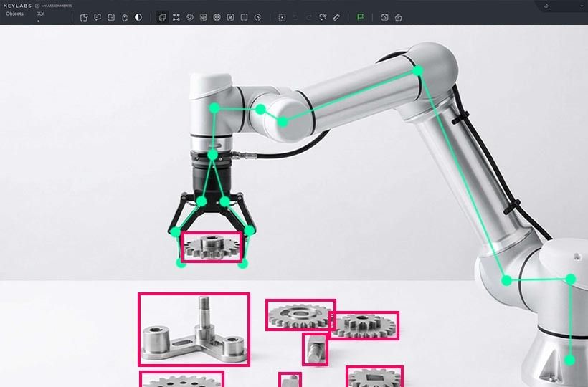Expand the top-right dropdown arrow
588x387 pixels.
pos(582,6)
